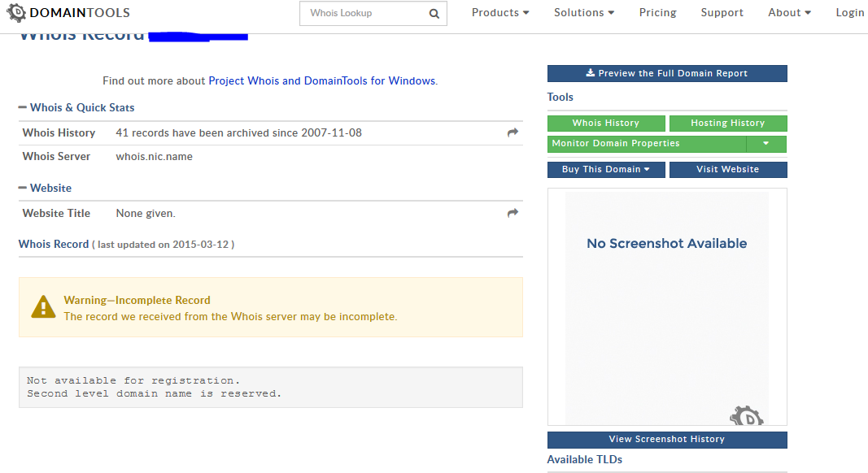Viewport: 868px width, 473px height.
Task: Open the Hosting History tool
Action: [x=728, y=123]
